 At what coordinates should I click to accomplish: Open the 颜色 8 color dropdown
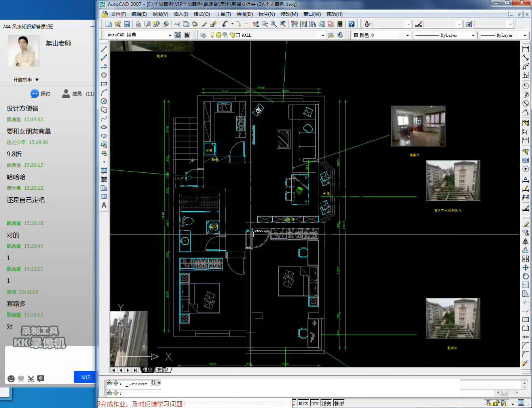[x=407, y=35]
